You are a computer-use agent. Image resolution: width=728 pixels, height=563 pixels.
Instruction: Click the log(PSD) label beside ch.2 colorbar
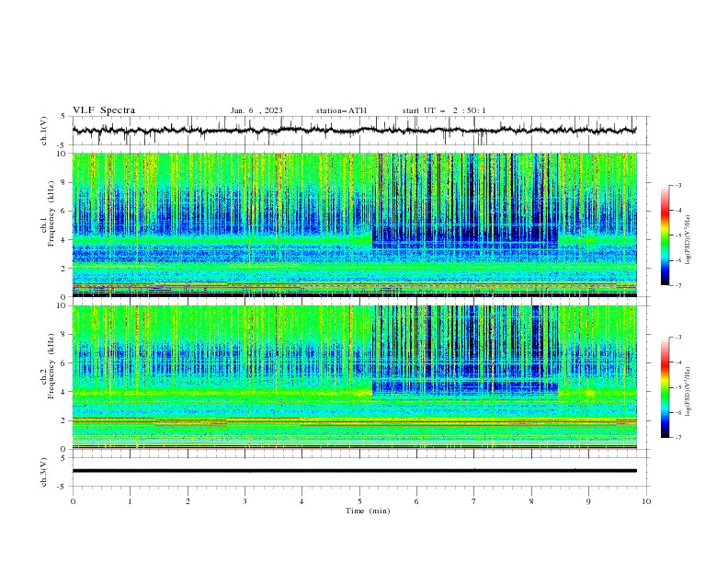tap(688, 392)
